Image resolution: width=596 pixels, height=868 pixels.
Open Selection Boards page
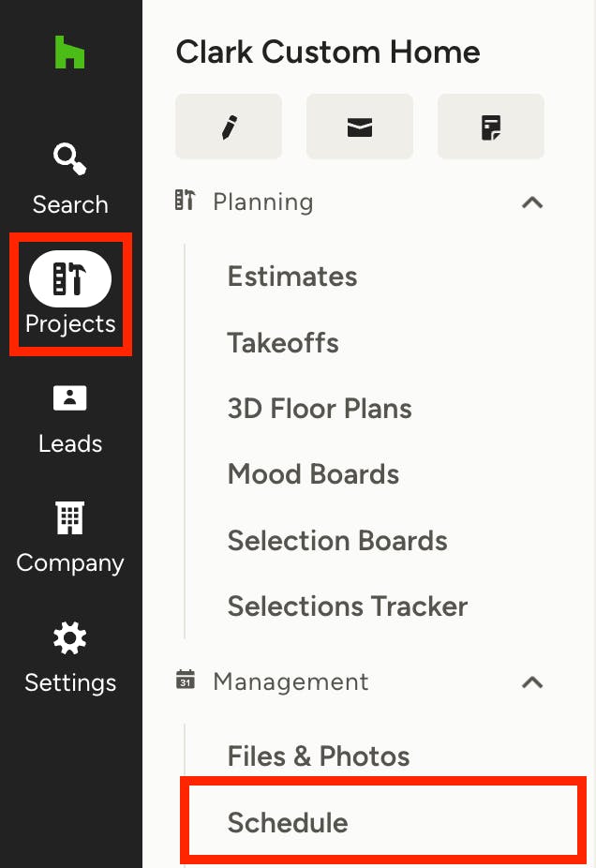pos(337,541)
